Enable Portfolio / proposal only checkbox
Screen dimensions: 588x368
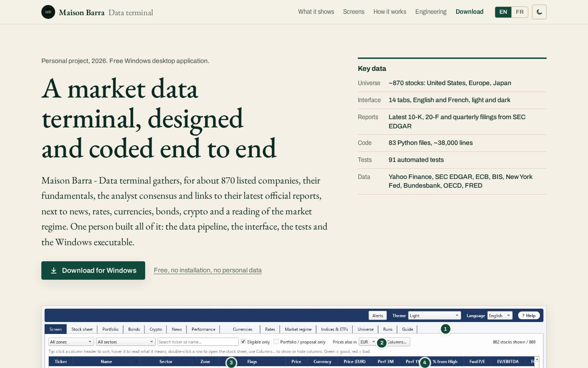point(276,342)
